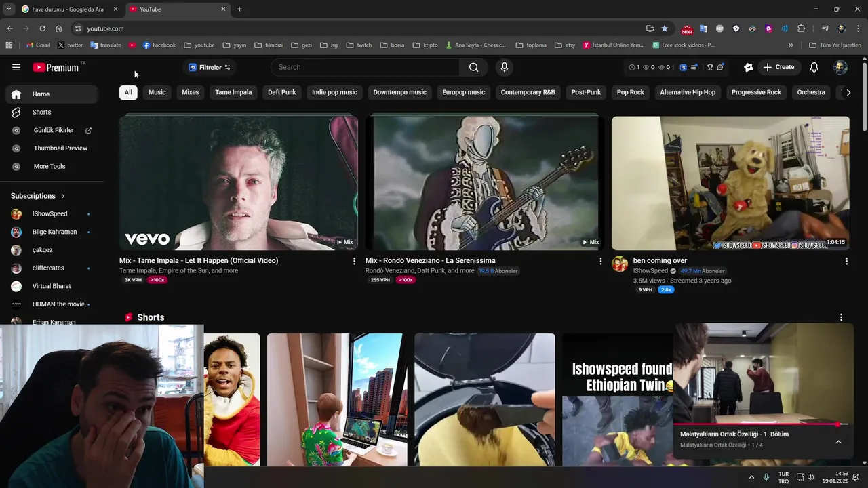Bookmark this page with star icon
Image resolution: width=868 pixels, height=488 pixels.
[665, 28]
